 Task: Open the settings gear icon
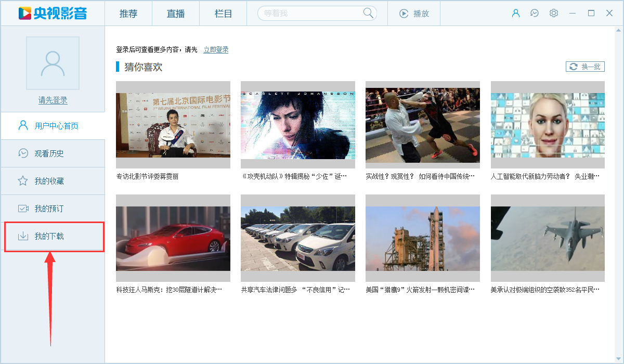point(554,13)
